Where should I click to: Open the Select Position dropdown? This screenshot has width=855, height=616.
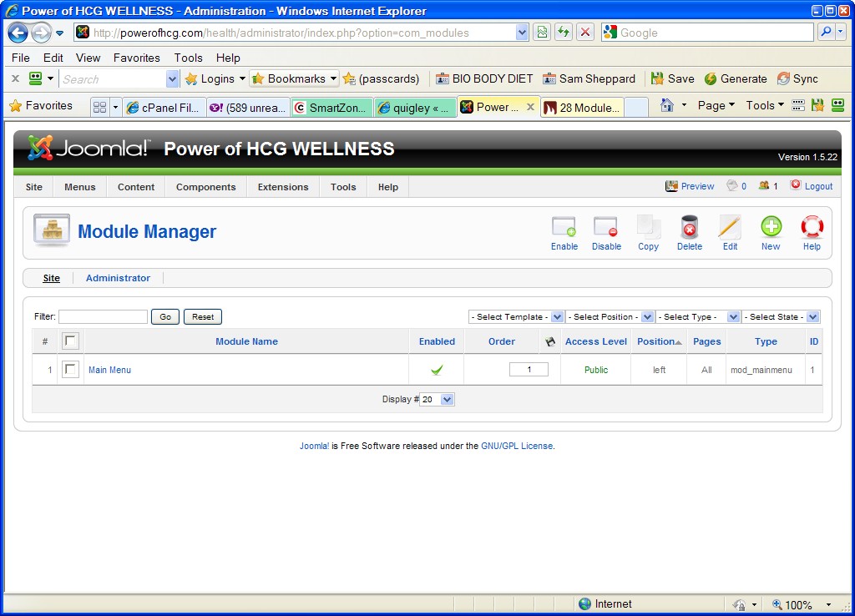point(610,316)
